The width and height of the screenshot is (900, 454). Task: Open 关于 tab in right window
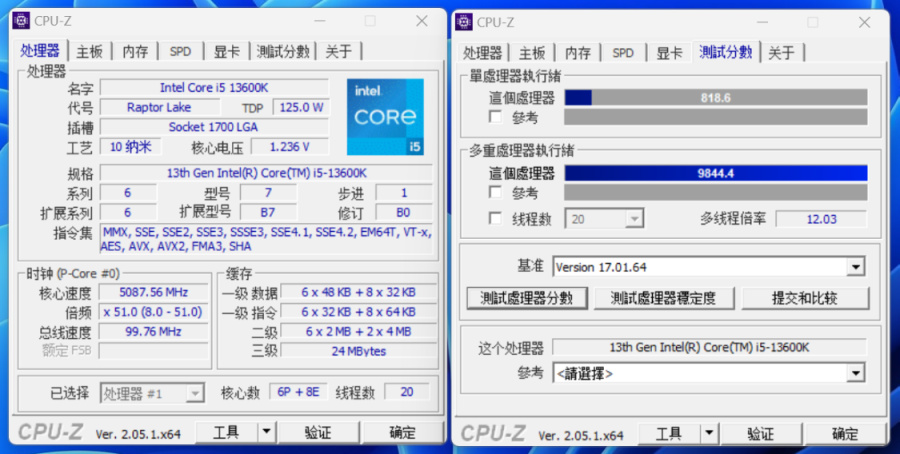tap(781, 53)
